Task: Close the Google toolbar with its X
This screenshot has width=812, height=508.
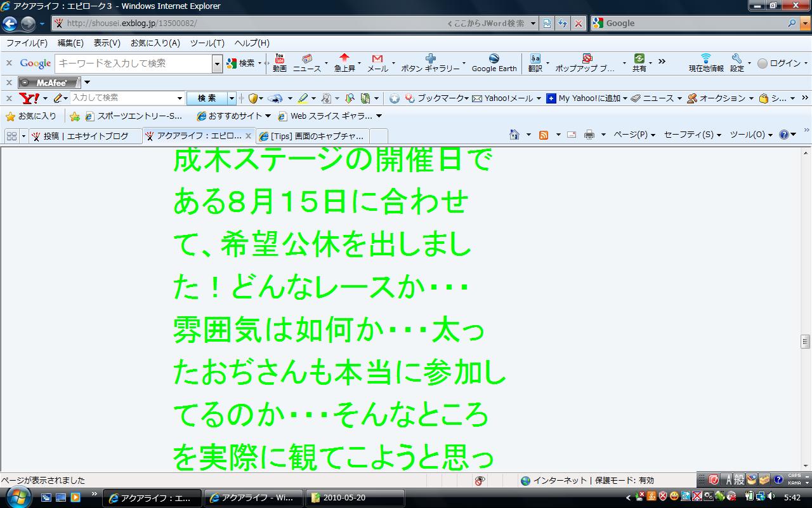Action: [9, 63]
